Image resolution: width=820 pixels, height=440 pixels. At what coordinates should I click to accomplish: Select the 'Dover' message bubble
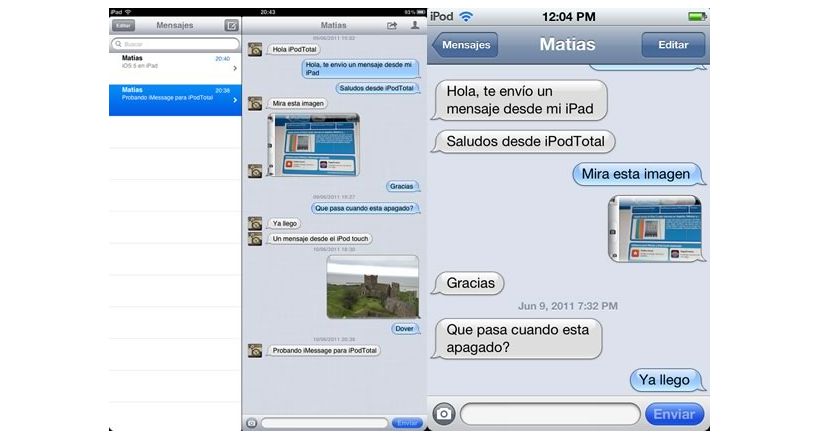click(x=405, y=329)
